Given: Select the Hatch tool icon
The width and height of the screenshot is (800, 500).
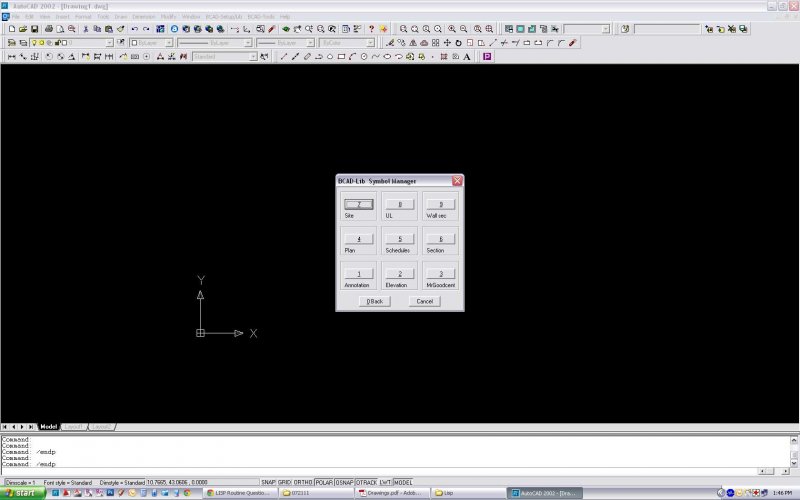Looking at the screenshot, I should [444, 57].
